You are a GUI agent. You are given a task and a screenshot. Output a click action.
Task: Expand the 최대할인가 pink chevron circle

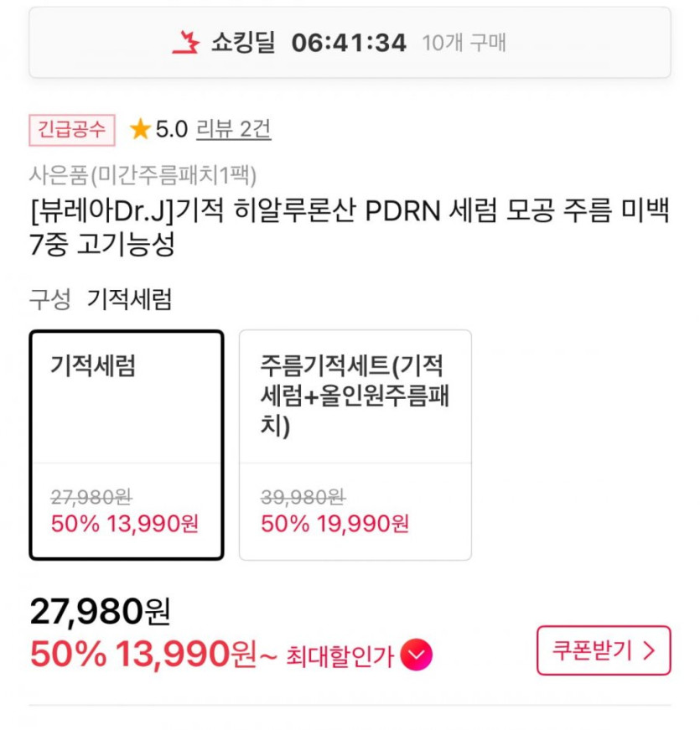coord(416,655)
